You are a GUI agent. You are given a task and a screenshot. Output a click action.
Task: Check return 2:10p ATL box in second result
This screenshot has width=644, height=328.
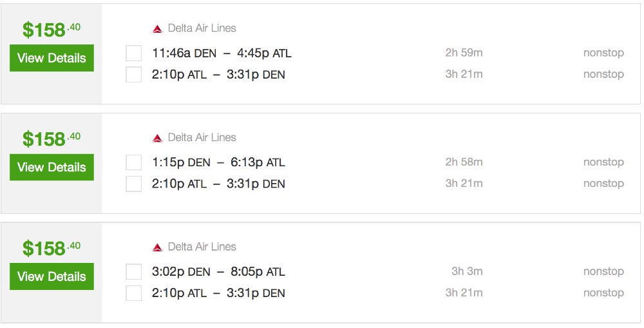134,184
